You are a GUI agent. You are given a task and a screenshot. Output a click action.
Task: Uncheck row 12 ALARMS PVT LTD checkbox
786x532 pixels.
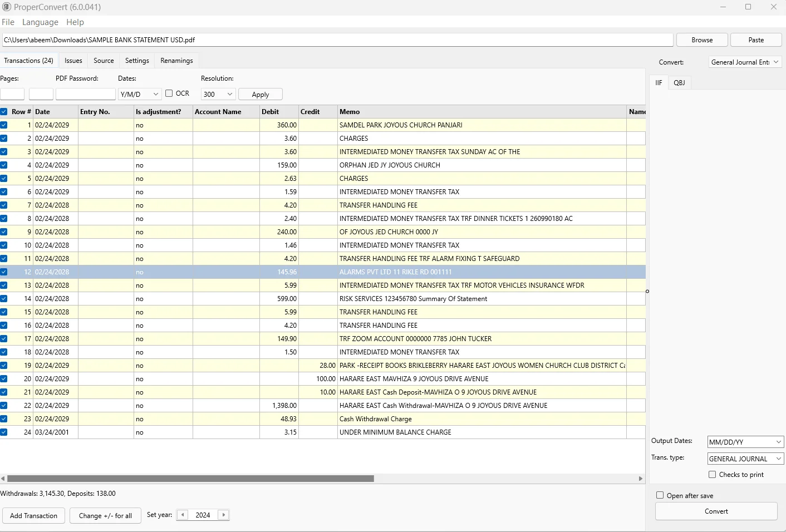3,272
